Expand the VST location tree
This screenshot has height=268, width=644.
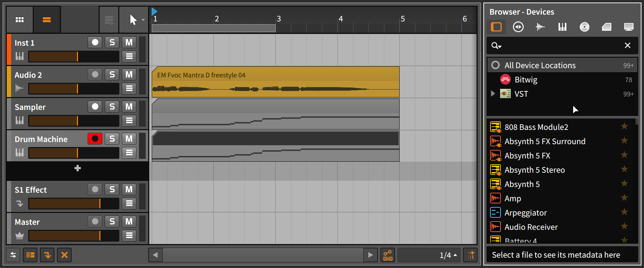click(493, 93)
